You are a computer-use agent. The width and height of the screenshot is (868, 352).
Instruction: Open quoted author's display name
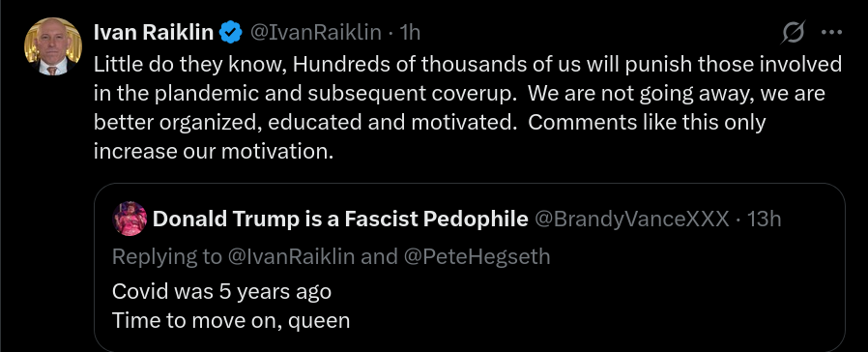pos(340,220)
